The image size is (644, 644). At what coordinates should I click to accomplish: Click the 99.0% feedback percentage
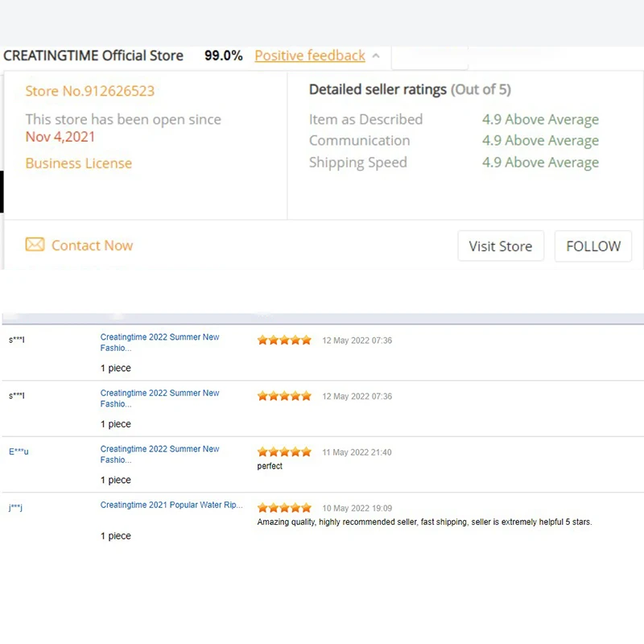tap(224, 56)
